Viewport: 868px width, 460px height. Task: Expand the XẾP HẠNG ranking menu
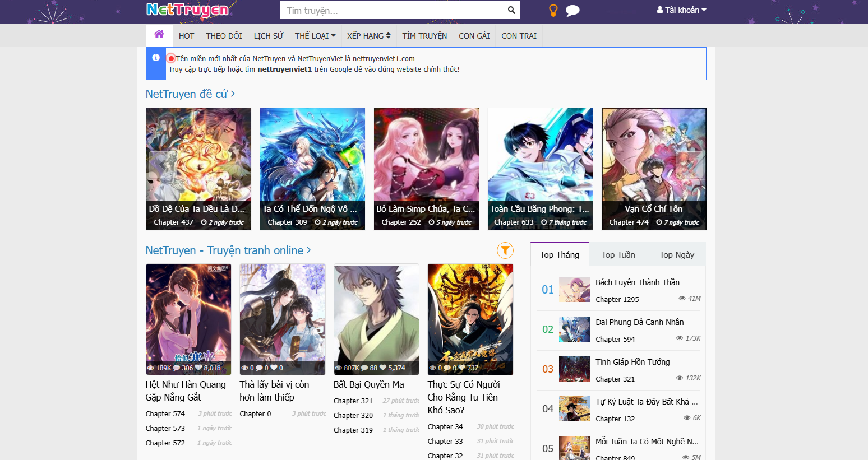tap(368, 36)
